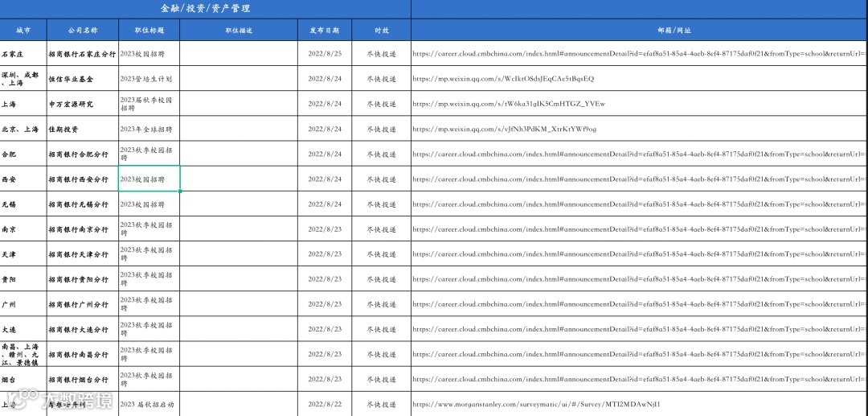The image size is (868, 416).
Task: Open the morganstanley.com survey link
Action: (536, 405)
